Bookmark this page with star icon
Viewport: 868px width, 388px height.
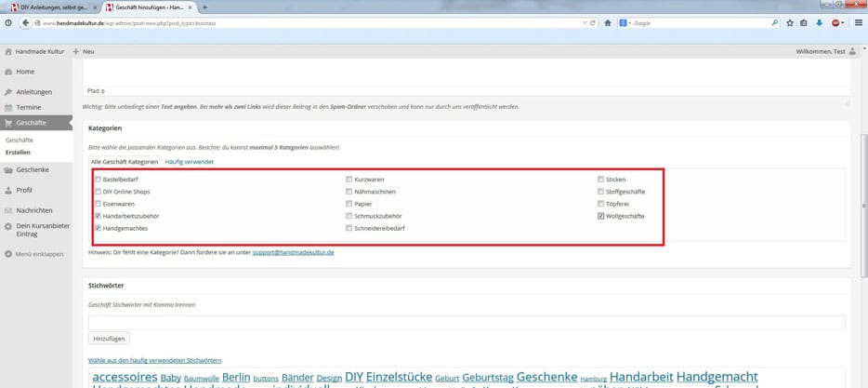tap(789, 22)
